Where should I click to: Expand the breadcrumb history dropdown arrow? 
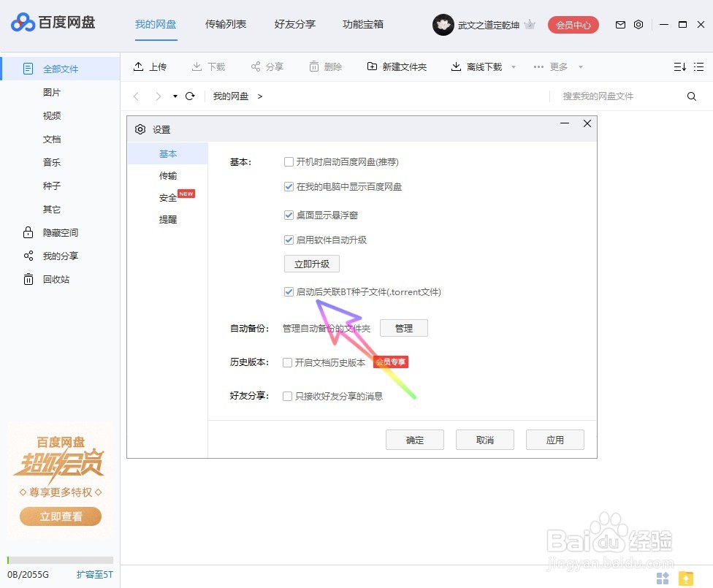tap(175, 96)
